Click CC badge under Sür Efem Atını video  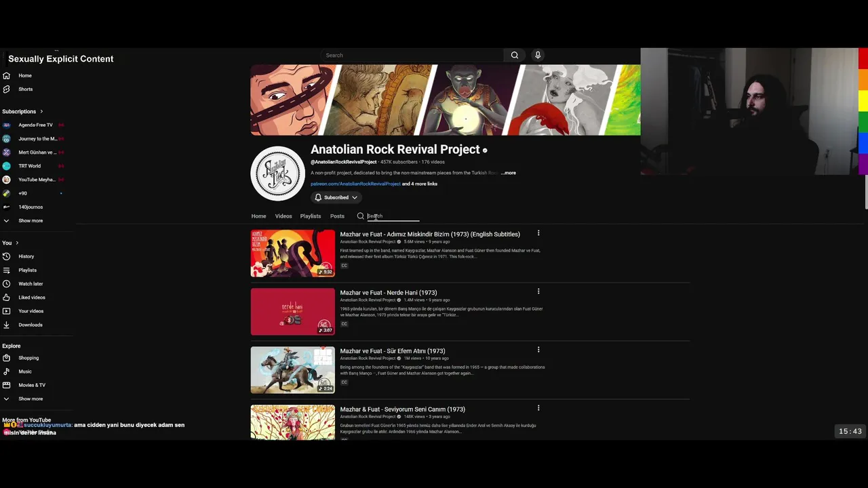point(344,382)
